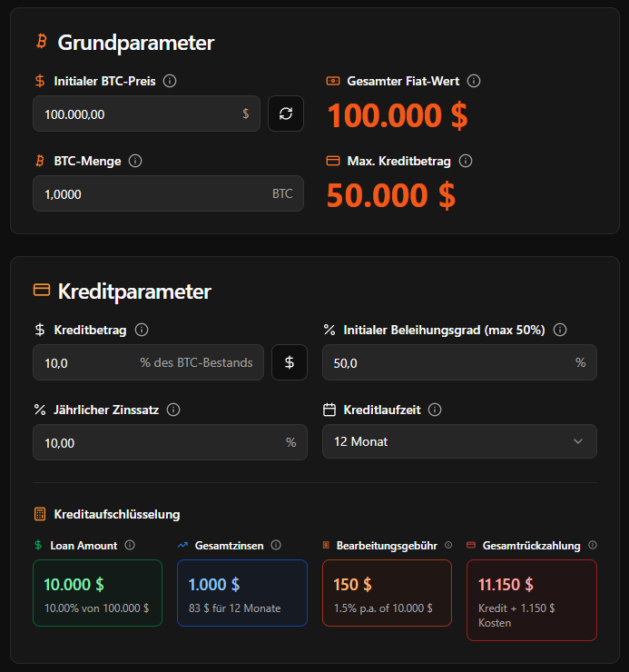Click the refresh BTC price button
629x672 pixels.
pyautogui.click(x=286, y=114)
